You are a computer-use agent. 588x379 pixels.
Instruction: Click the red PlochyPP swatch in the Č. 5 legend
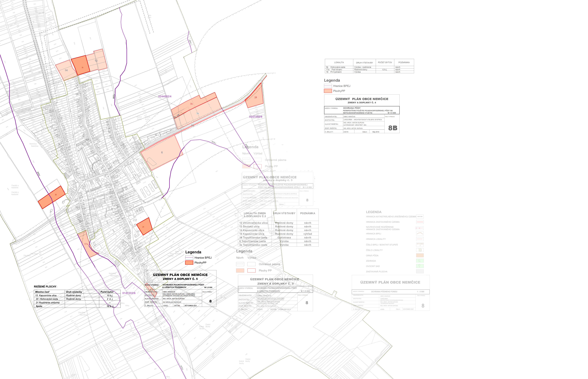tap(189, 263)
